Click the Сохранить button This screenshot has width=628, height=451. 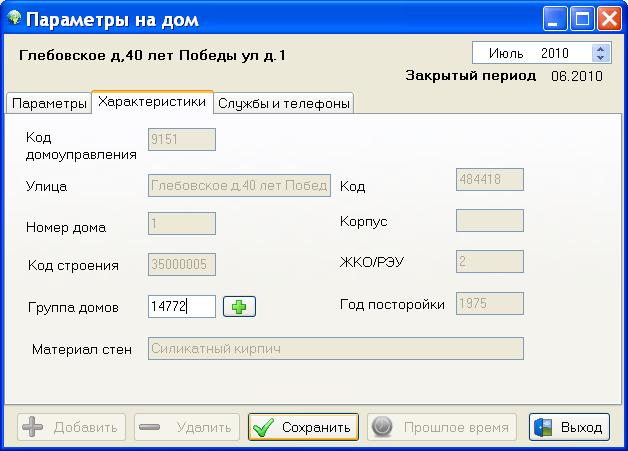[x=303, y=427]
